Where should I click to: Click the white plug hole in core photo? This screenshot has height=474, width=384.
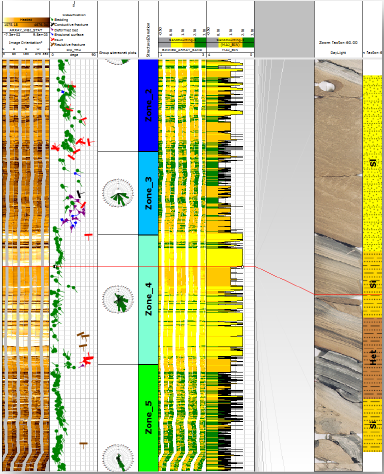click(x=327, y=86)
